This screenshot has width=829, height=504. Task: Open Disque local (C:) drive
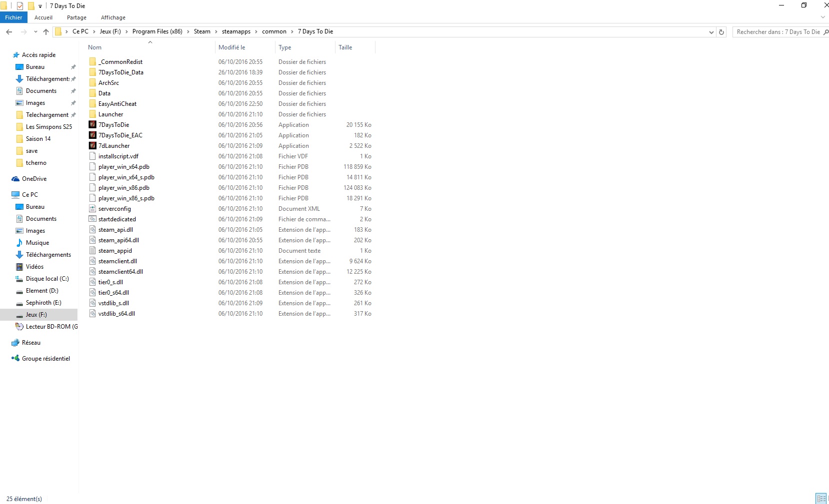point(47,279)
